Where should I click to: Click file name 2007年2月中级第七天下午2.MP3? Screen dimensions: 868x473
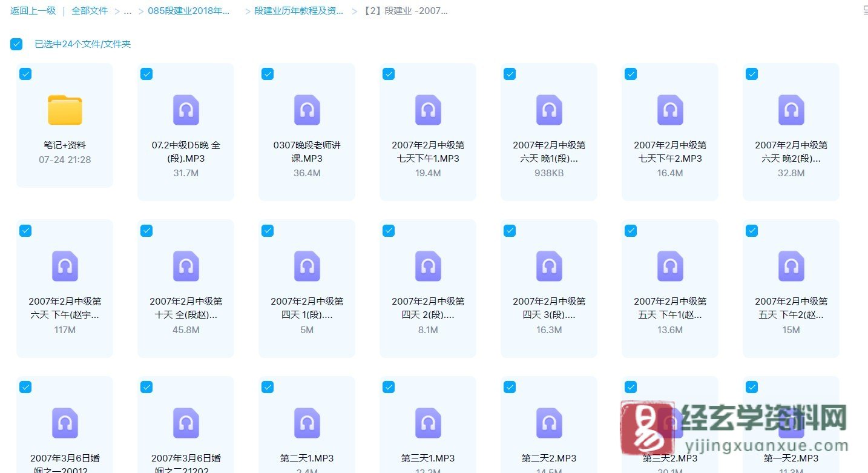[x=670, y=152]
